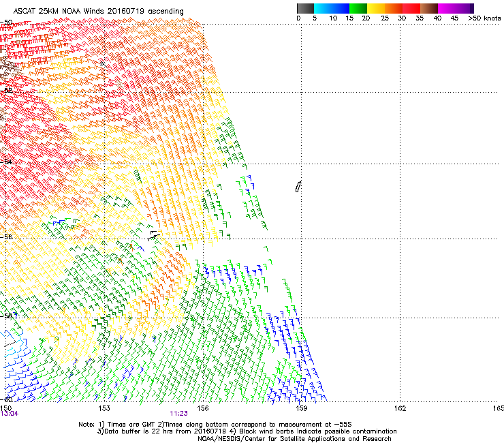Viewport: 504px width, 443px height.
Task: Click the '-52' latitude axis label
Action: [6, 91]
